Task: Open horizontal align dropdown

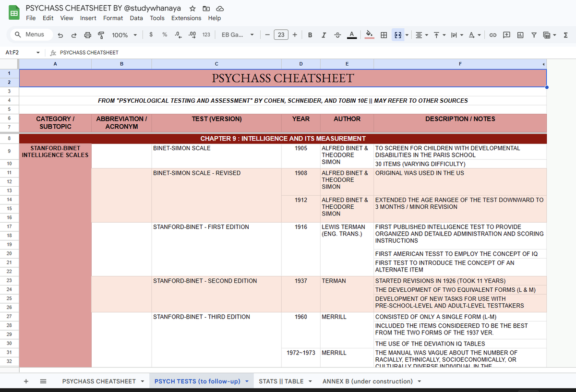Action: (421, 35)
